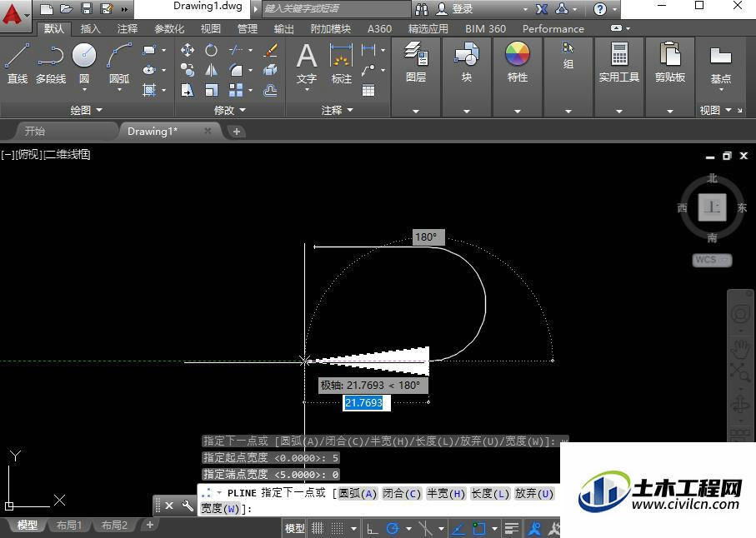
Task: Click the ViewCube top (上) face
Action: click(712, 207)
